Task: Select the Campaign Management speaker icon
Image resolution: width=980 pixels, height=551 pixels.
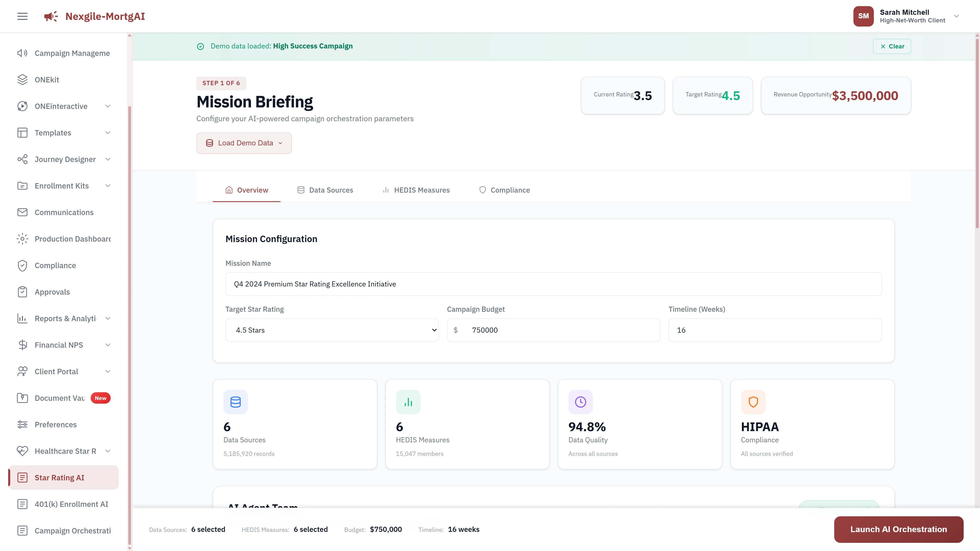Action: pyautogui.click(x=22, y=53)
